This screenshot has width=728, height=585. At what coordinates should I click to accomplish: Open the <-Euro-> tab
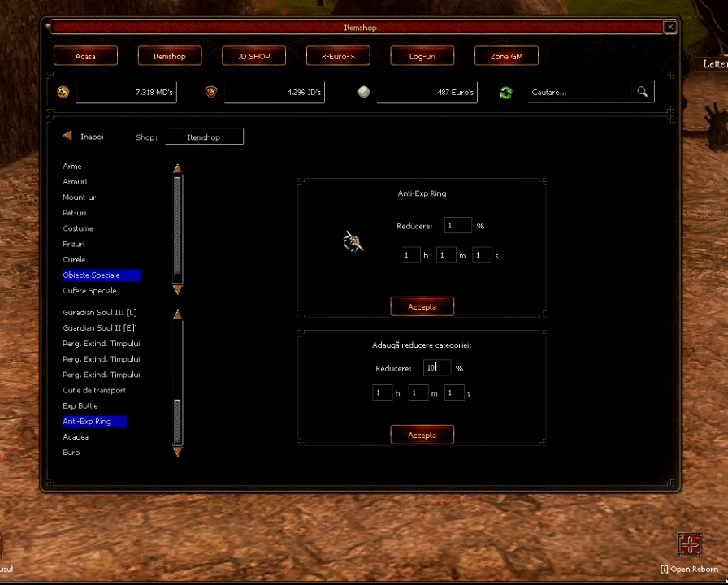tap(338, 56)
